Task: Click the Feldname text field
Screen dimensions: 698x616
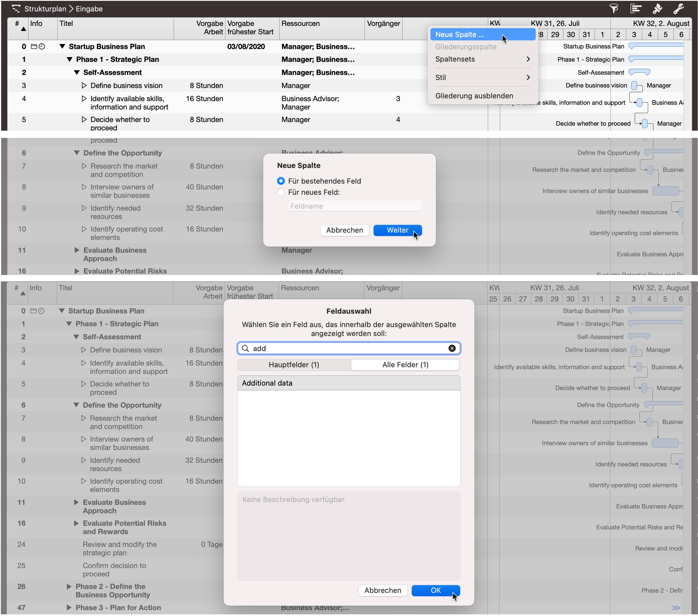Action: click(x=355, y=206)
